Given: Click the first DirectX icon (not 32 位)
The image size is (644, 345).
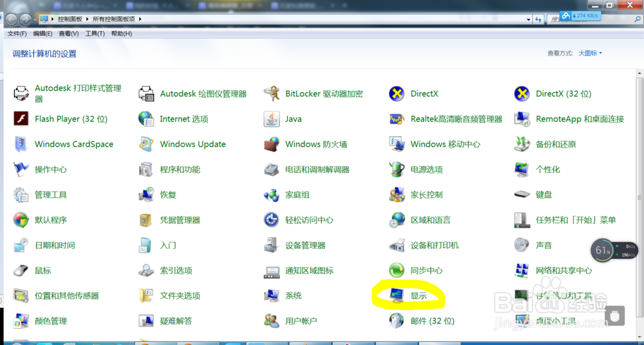Looking at the screenshot, I should tap(397, 94).
